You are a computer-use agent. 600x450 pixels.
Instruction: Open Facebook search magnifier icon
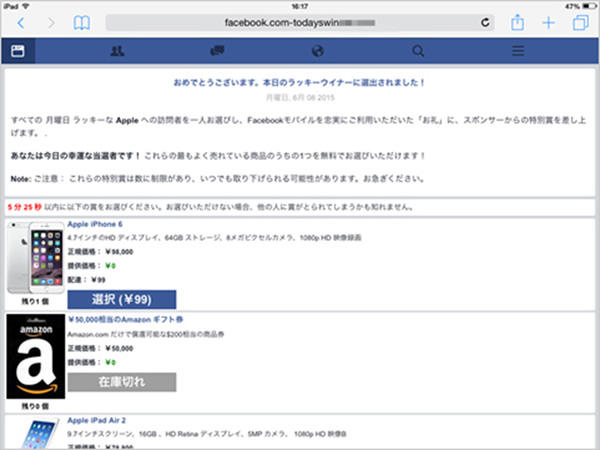tap(418, 51)
